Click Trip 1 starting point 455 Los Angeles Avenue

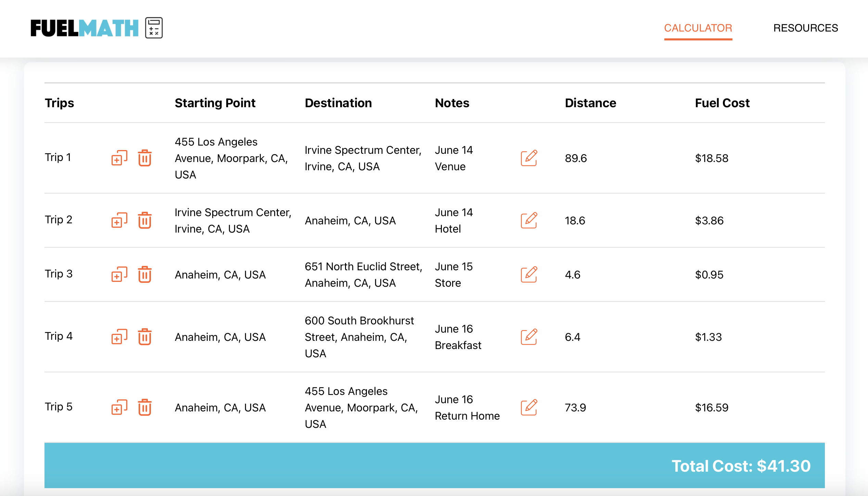[x=231, y=158]
